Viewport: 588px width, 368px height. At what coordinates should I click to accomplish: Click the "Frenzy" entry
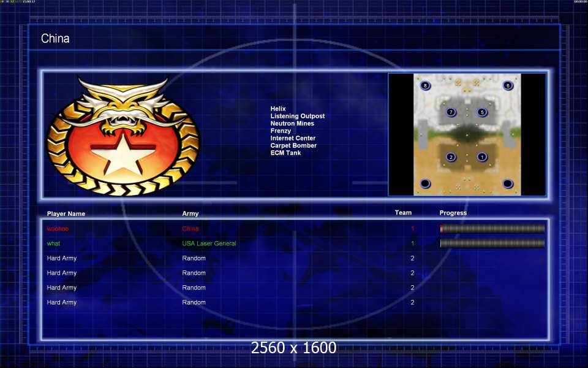pos(281,131)
